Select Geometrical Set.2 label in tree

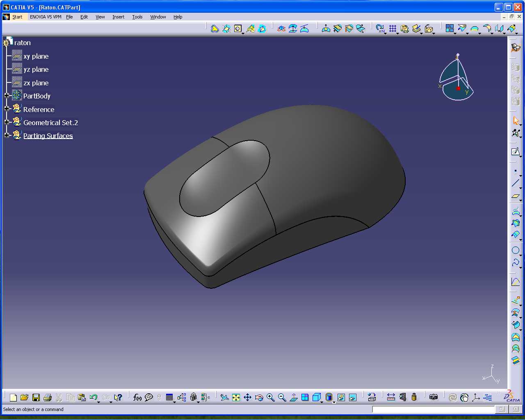pos(50,123)
